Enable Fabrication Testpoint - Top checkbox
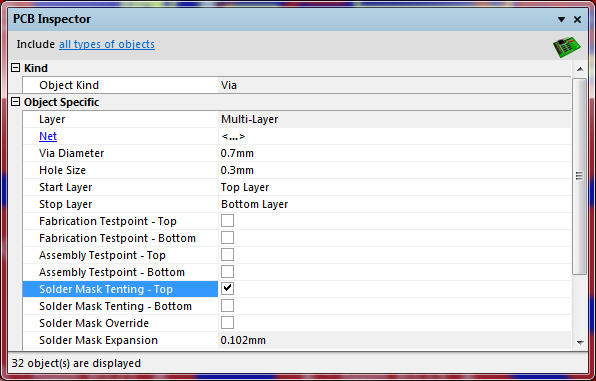The width and height of the screenshot is (596, 381). [227, 221]
